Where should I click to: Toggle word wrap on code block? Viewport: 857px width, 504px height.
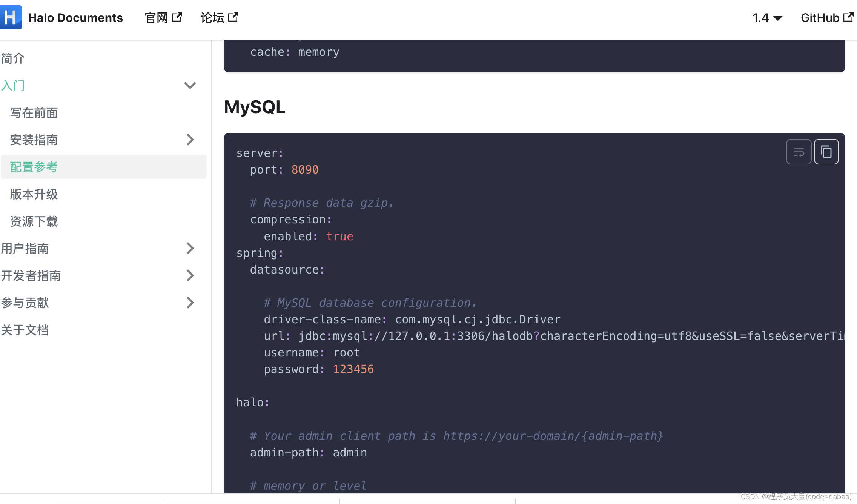(799, 152)
